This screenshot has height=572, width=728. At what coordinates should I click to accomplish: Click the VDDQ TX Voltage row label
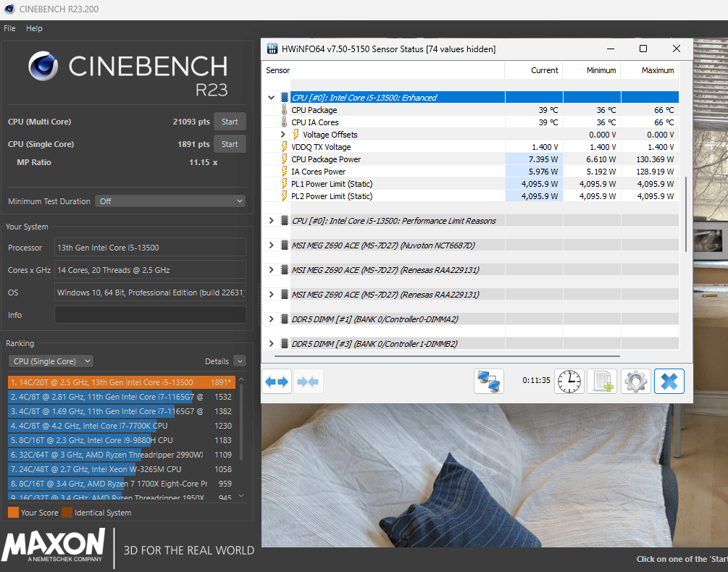[x=321, y=146]
